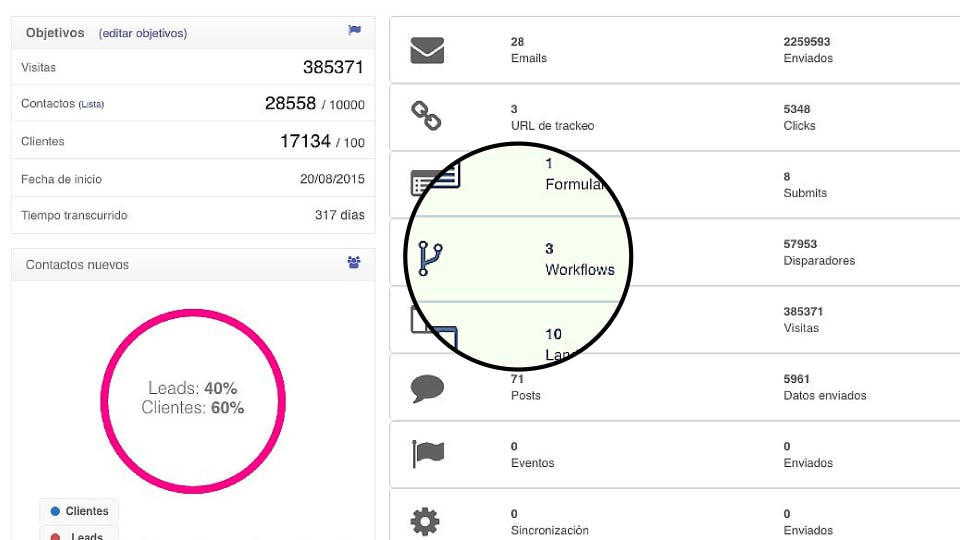960x540 pixels.
Task: Click the gear Sincronización icon
Action: (425, 522)
